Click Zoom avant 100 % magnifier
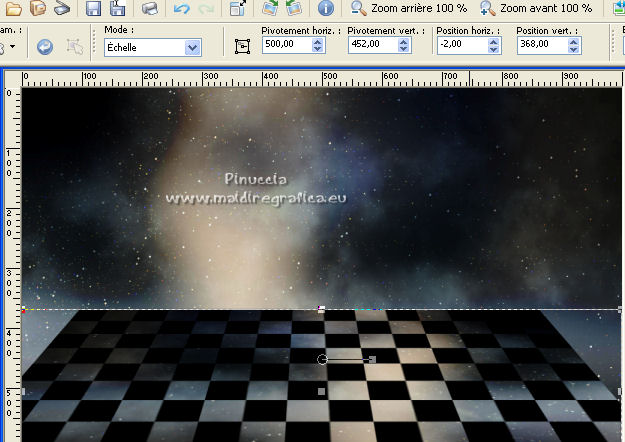Viewport: 625px width, 442px height. coord(488,8)
